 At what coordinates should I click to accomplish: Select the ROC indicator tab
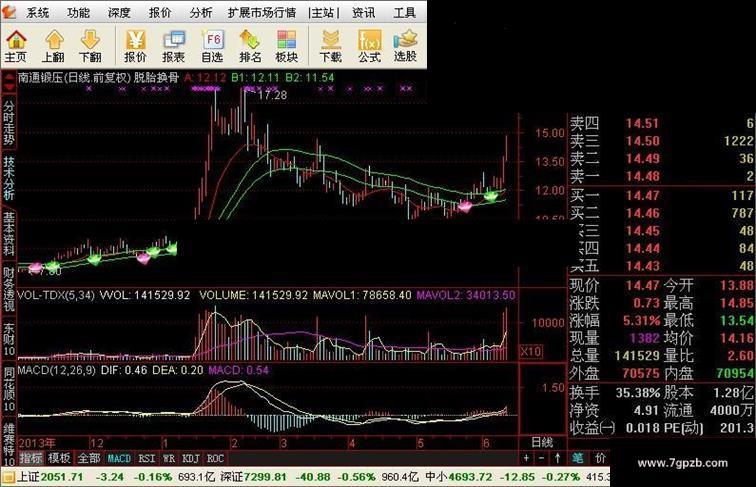[x=215, y=458]
